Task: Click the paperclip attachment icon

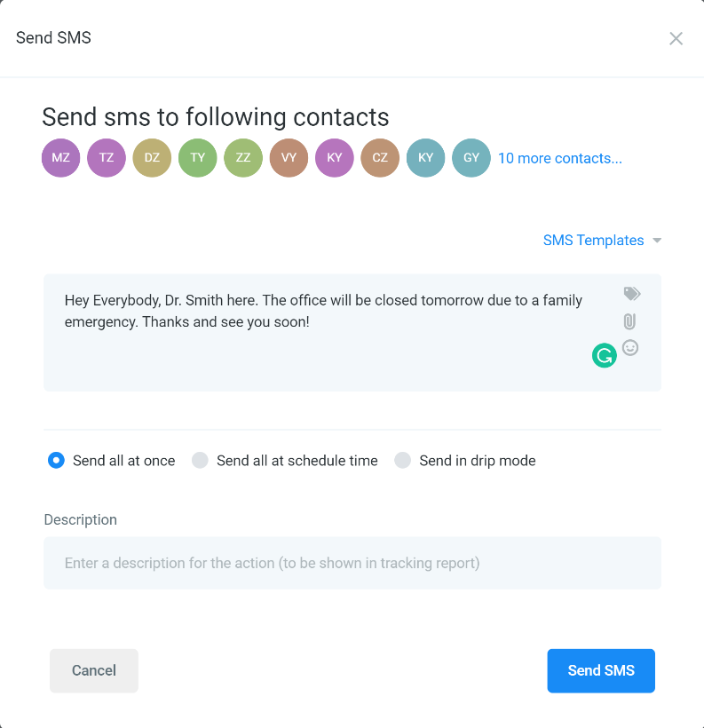Action: 629,321
